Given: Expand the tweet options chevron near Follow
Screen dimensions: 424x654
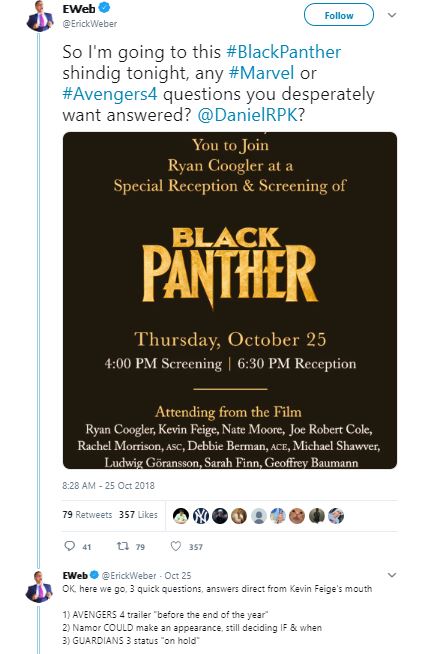Looking at the screenshot, I should (391, 15).
